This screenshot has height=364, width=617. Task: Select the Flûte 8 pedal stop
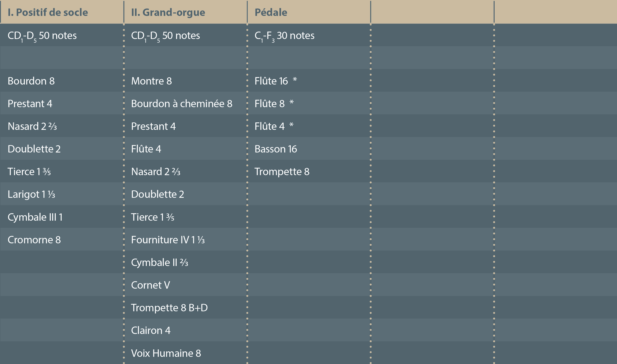(x=269, y=103)
